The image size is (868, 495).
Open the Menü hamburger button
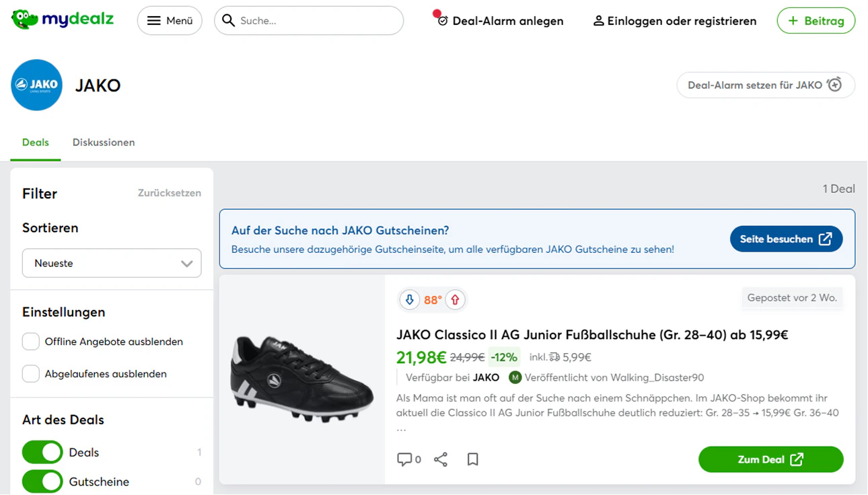(x=170, y=21)
